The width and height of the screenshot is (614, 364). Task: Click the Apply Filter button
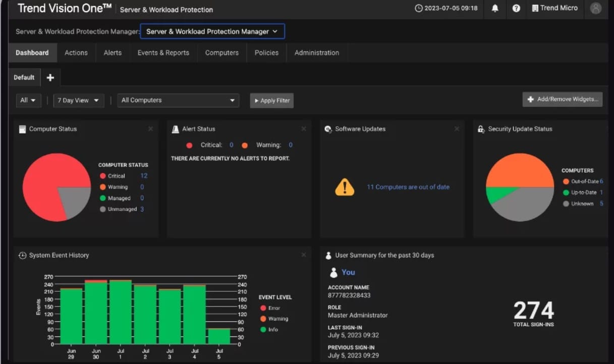pyautogui.click(x=271, y=100)
